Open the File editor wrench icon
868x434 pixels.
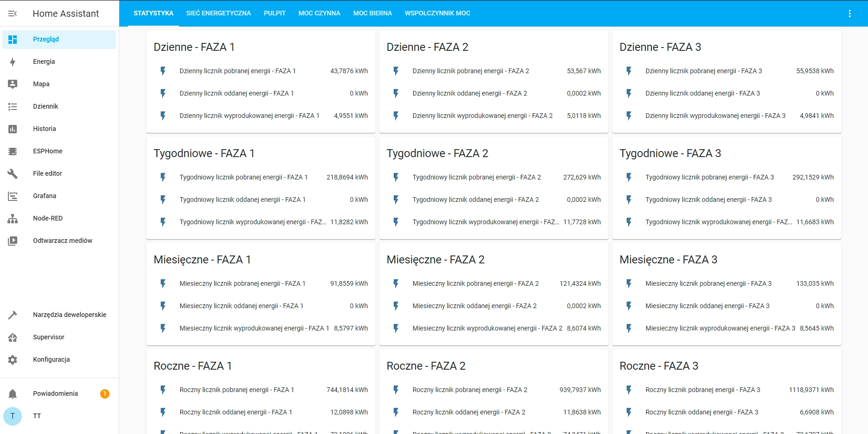point(13,174)
